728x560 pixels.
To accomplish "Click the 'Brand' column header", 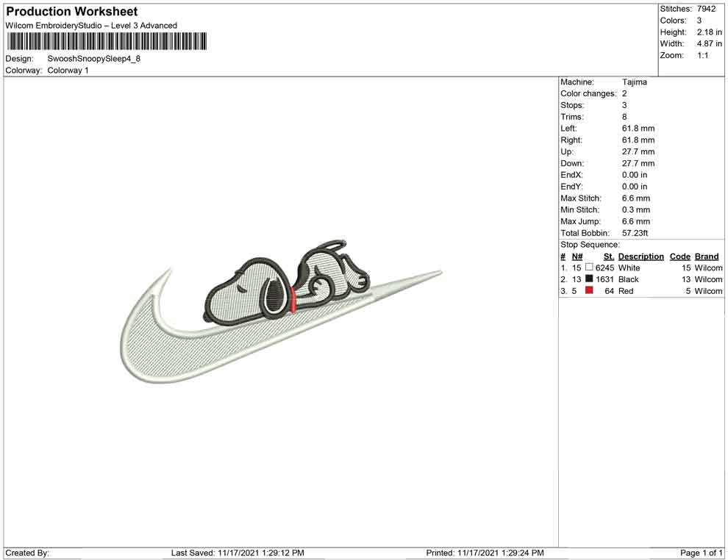I will (707, 256).
